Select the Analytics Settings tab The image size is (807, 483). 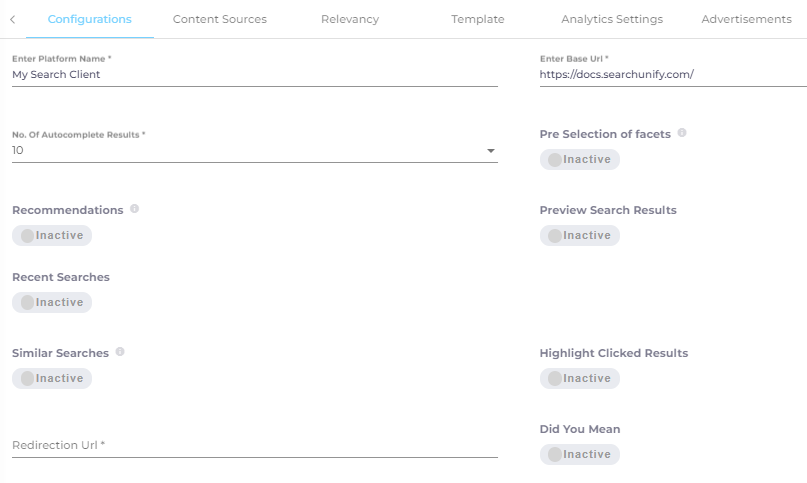(612, 19)
